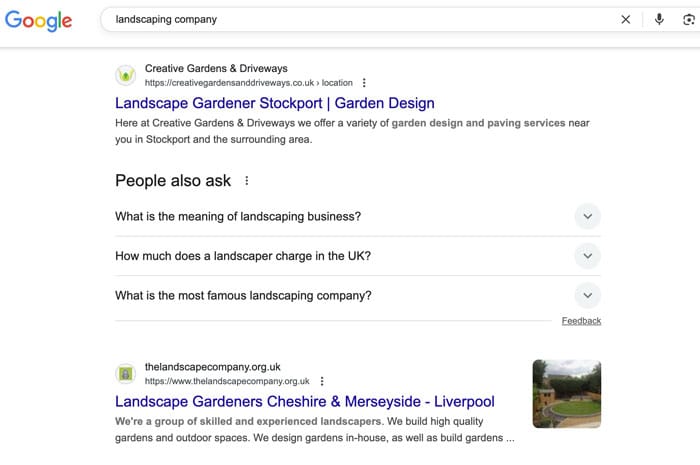
Task: Open People also ask three-dot menu
Action: click(x=246, y=181)
